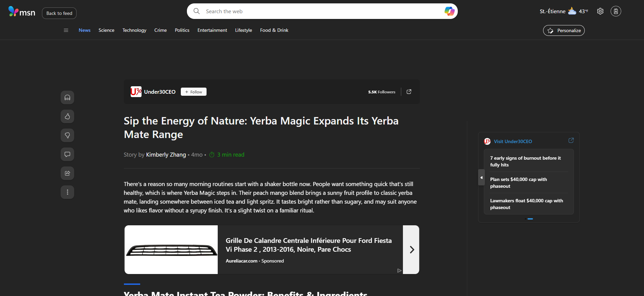
Task: Click the Personalize button
Action: [x=564, y=30]
